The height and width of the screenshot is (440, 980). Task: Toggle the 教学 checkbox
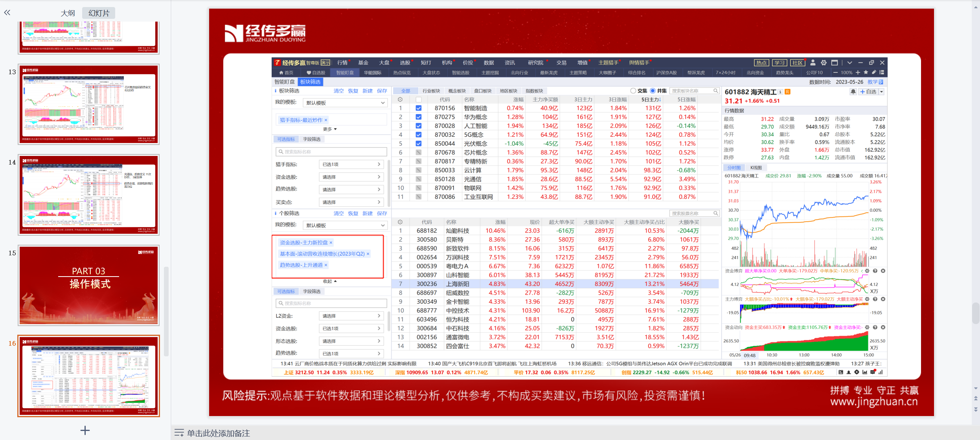coord(881,82)
